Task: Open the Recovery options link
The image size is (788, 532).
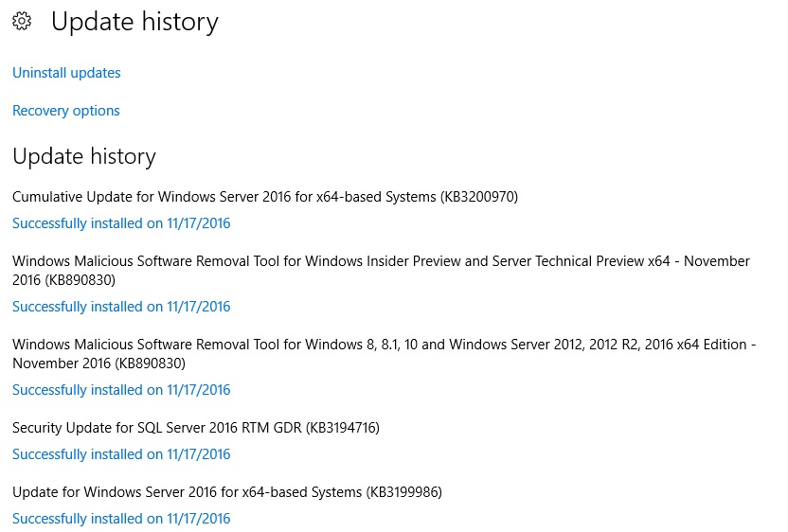Action: (x=66, y=111)
